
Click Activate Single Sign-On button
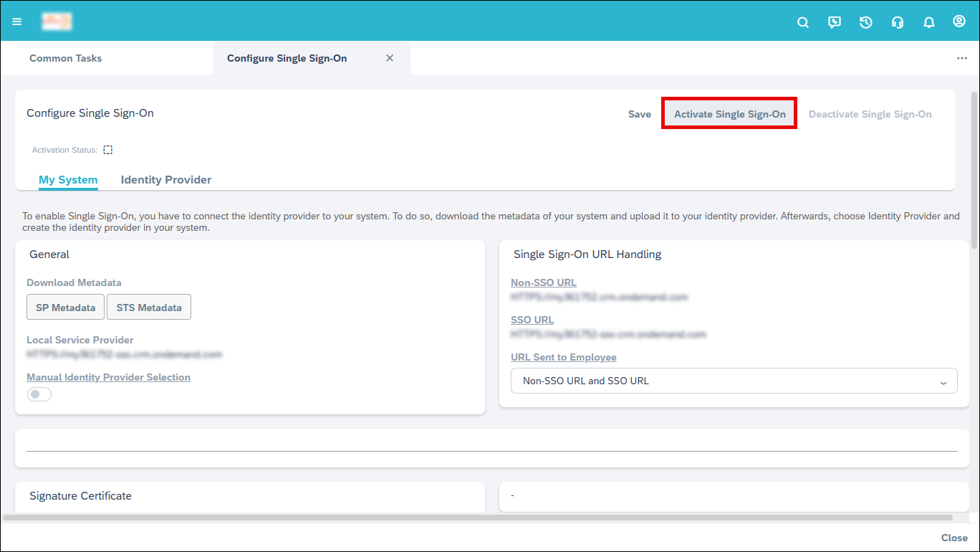pos(729,114)
